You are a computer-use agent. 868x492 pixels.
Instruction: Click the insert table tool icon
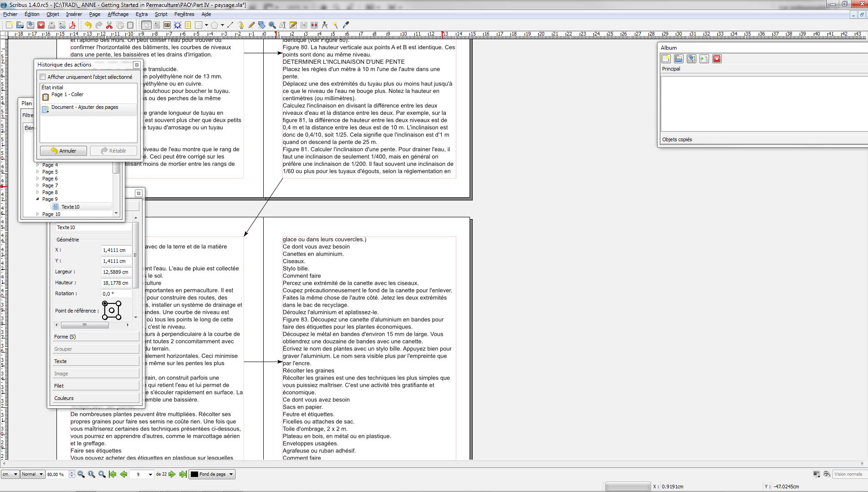[188, 25]
